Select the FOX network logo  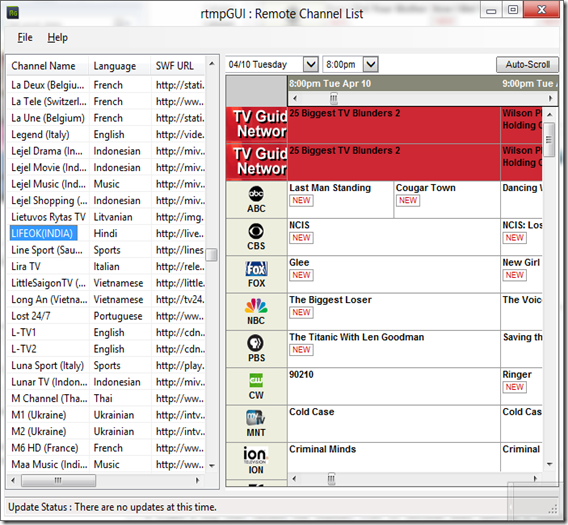[x=256, y=269]
